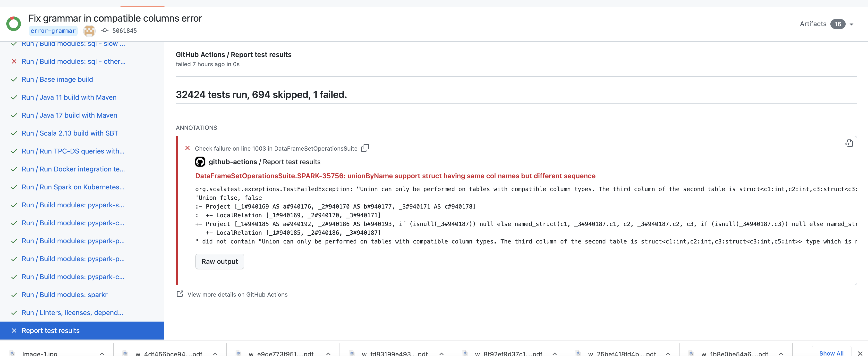Viewport: 868px width, 356px height.
Task: Click the commit hash 5061845
Action: 124,31
